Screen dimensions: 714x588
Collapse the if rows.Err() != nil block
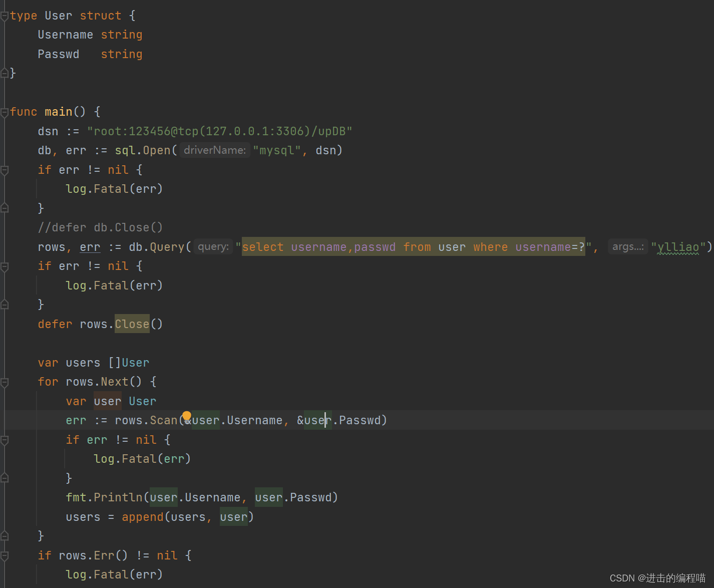tap(5, 555)
